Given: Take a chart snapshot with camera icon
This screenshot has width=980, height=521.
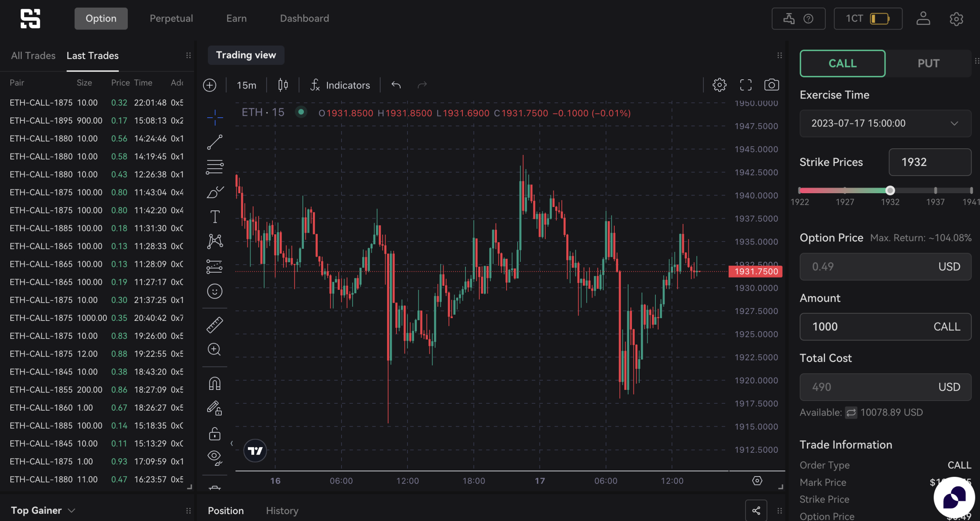Looking at the screenshot, I should [771, 85].
